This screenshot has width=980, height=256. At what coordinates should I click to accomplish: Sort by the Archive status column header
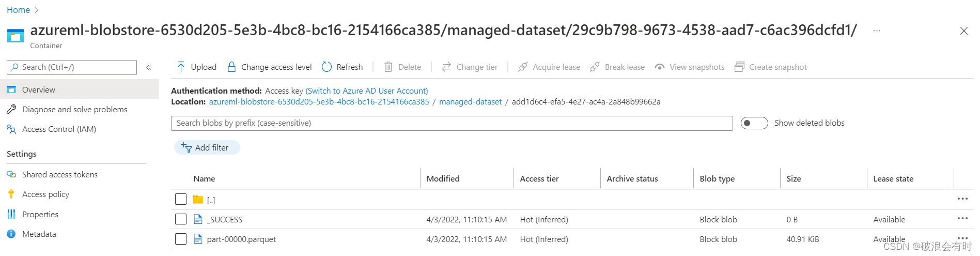point(632,178)
